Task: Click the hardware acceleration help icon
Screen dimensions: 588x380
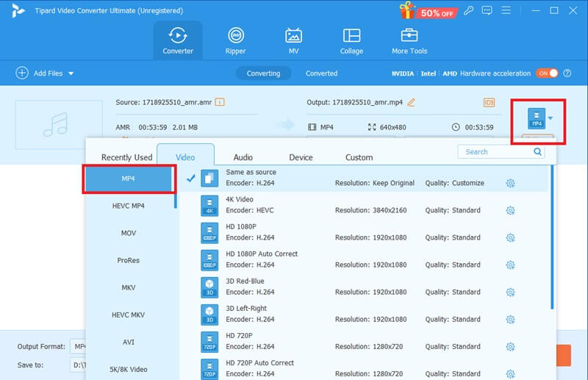Action: pos(567,74)
